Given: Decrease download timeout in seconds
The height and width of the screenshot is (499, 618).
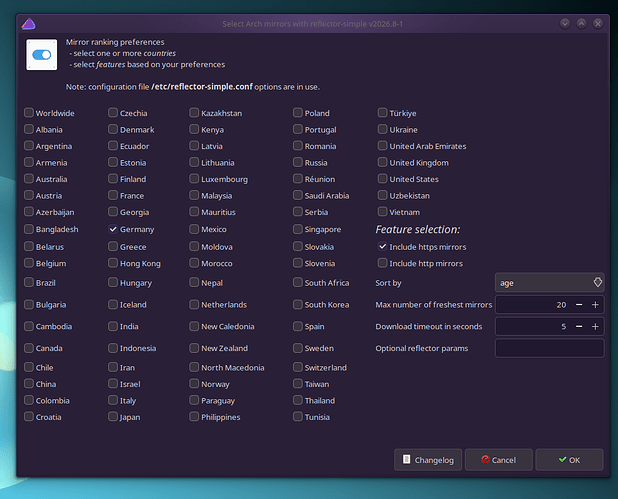Looking at the screenshot, I should pyautogui.click(x=579, y=326).
